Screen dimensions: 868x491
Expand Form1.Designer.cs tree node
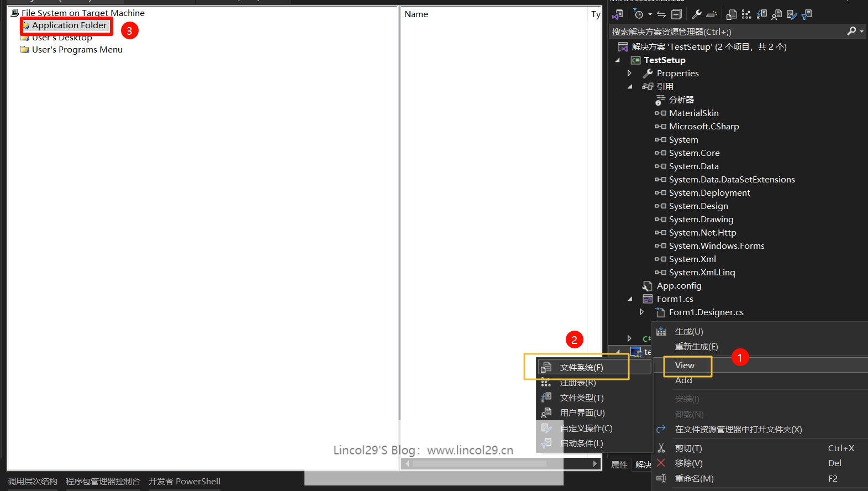tap(641, 312)
